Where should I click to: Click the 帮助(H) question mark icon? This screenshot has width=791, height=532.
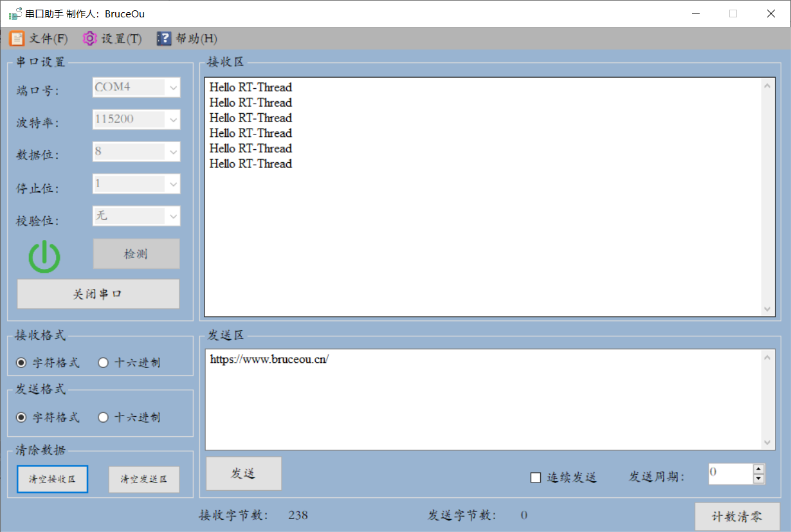point(164,39)
